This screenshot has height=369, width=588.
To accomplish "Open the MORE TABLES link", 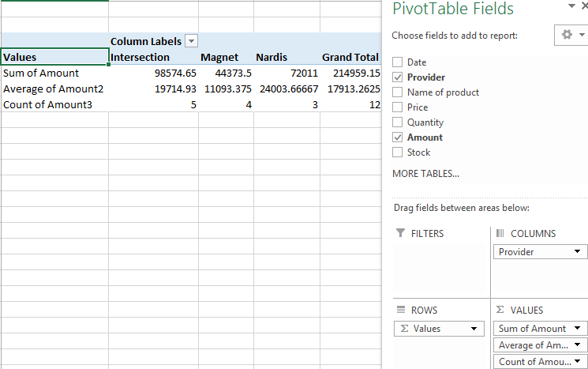I will [x=425, y=173].
